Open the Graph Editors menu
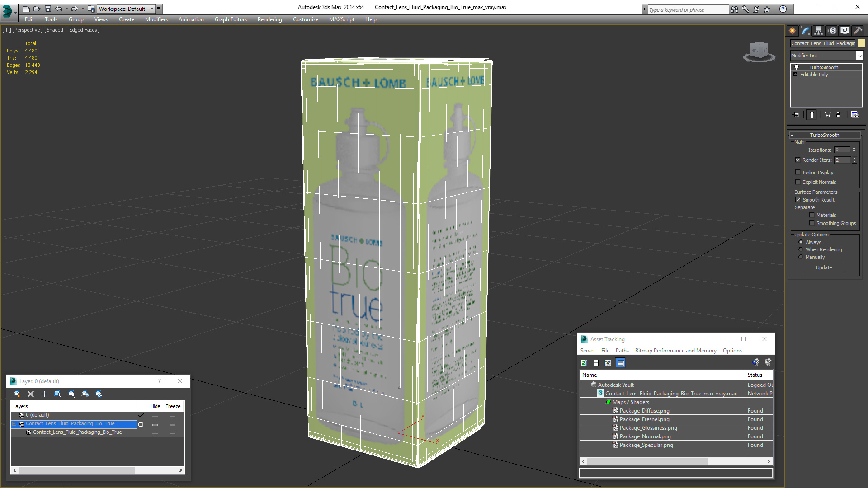The height and width of the screenshot is (488, 868). [231, 19]
